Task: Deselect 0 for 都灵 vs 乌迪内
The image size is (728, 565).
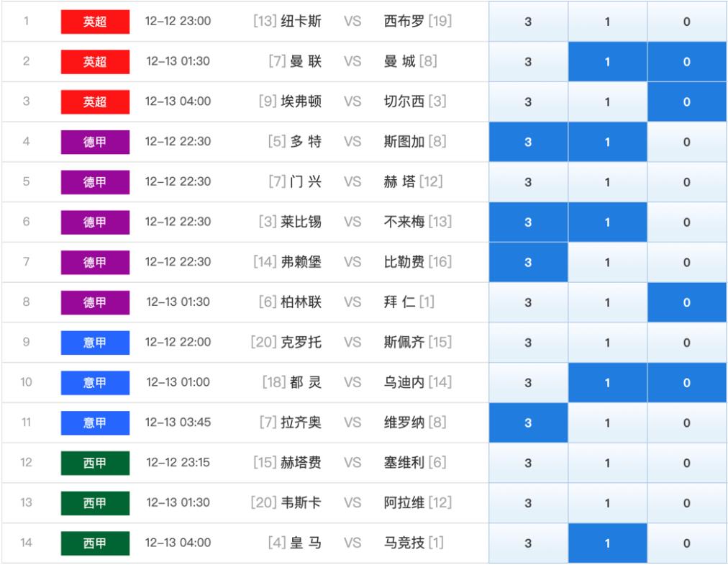Action: (x=687, y=383)
